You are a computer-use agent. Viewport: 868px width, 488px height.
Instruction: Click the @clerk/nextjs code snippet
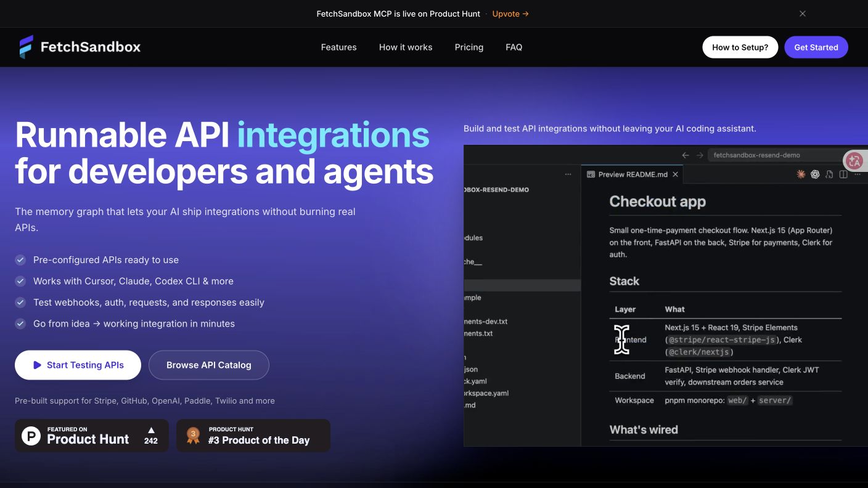(700, 352)
